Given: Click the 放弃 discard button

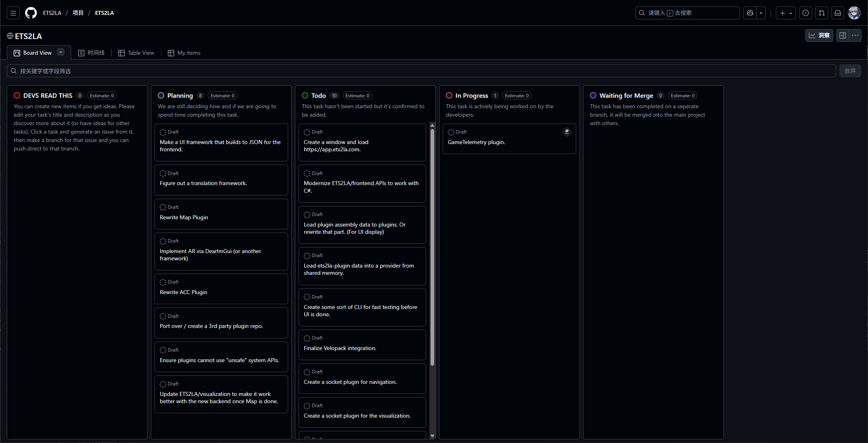Looking at the screenshot, I should tap(850, 71).
